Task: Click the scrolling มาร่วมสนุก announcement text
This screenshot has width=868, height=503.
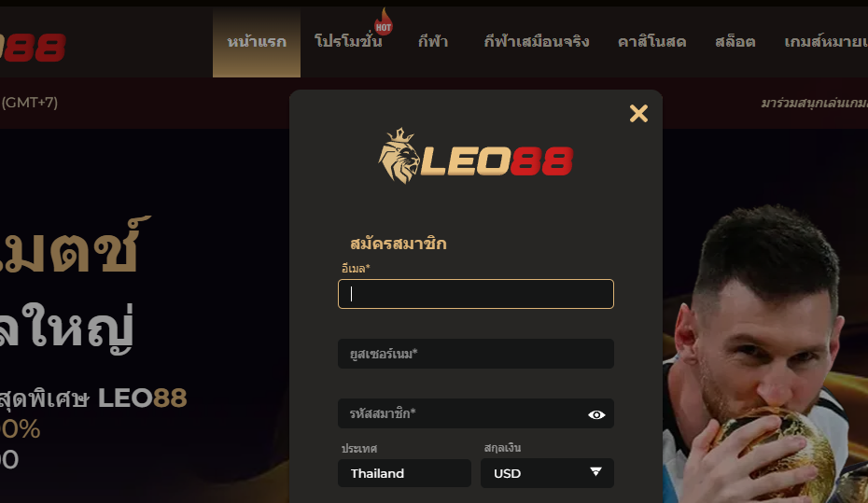Action: tap(814, 103)
